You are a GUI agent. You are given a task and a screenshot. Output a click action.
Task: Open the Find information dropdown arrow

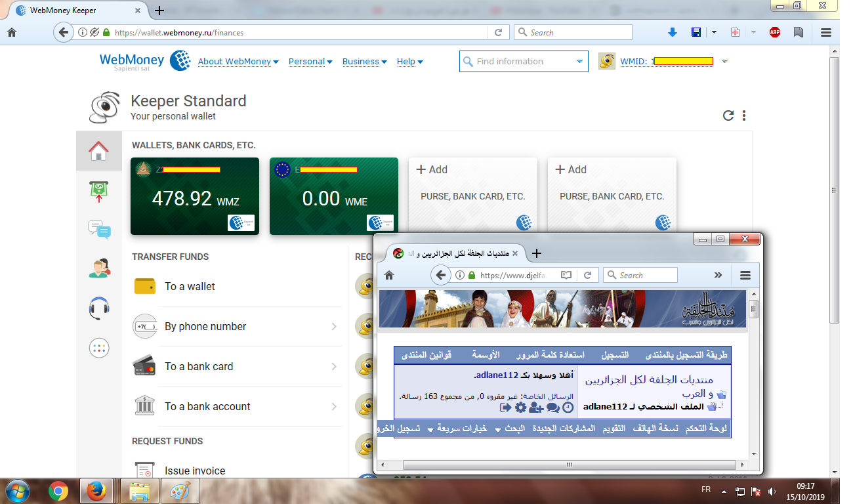coord(579,61)
